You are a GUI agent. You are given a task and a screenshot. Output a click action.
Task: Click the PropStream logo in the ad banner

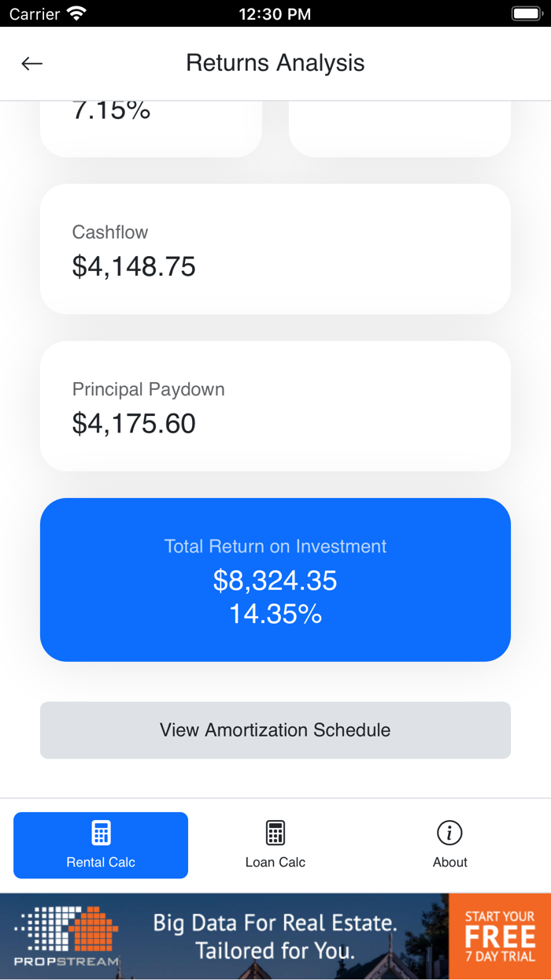[63, 935]
